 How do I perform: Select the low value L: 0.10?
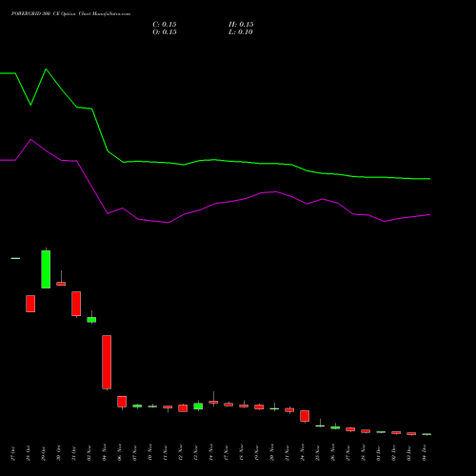(241, 32)
